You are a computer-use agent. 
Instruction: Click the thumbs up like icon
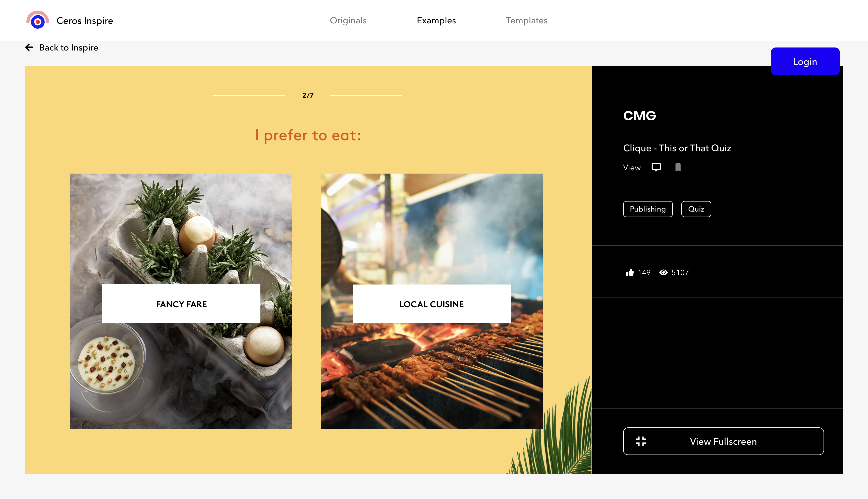[x=630, y=272]
